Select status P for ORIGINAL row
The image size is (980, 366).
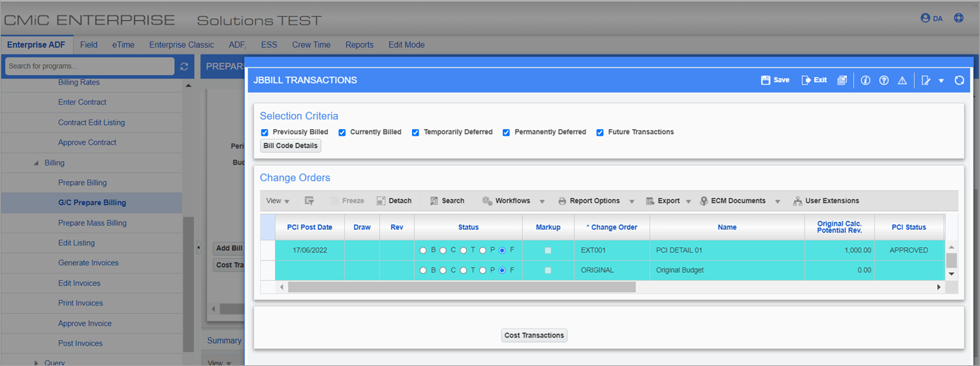tap(483, 270)
